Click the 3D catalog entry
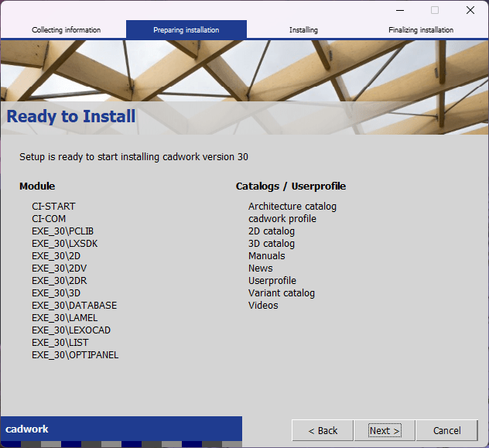Viewport: 489px width, 448px height. tap(272, 244)
